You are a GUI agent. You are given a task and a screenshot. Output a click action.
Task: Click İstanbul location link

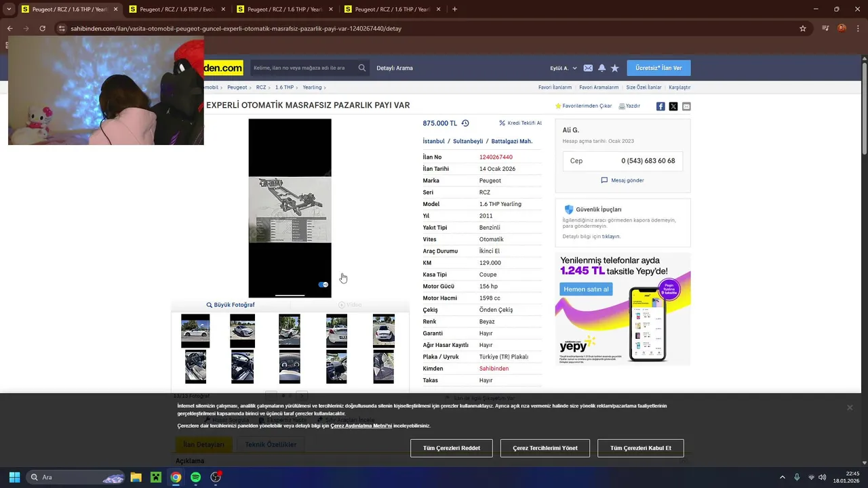[434, 141]
